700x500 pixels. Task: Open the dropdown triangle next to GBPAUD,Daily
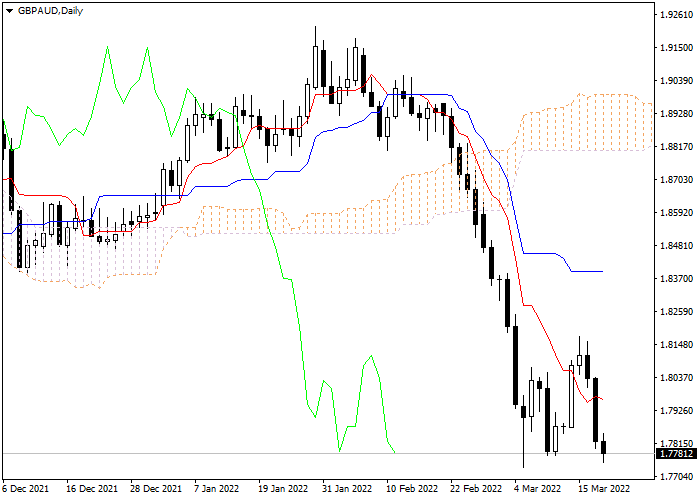pyautogui.click(x=9, y=11)
